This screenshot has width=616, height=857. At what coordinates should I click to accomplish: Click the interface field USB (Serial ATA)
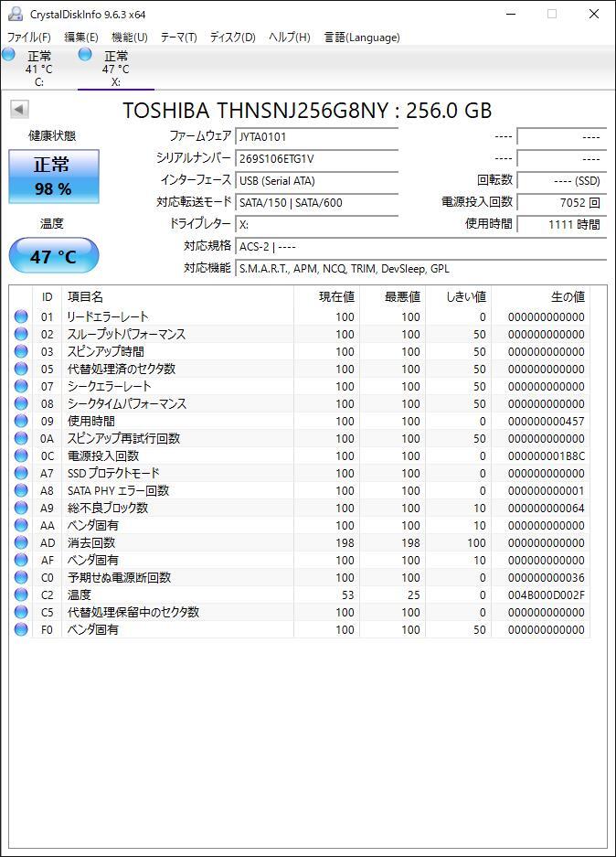coord(317,180)
